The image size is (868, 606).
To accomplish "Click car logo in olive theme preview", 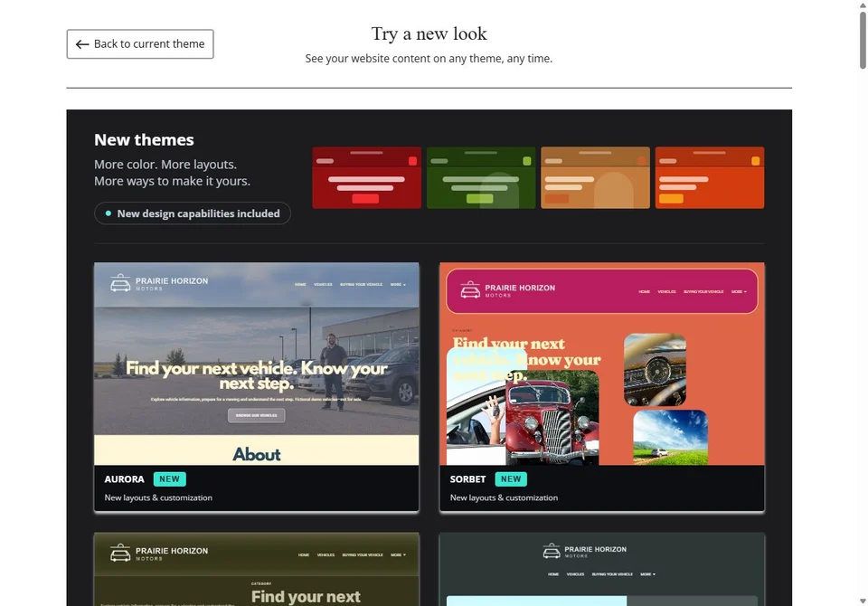I will 120,553.
